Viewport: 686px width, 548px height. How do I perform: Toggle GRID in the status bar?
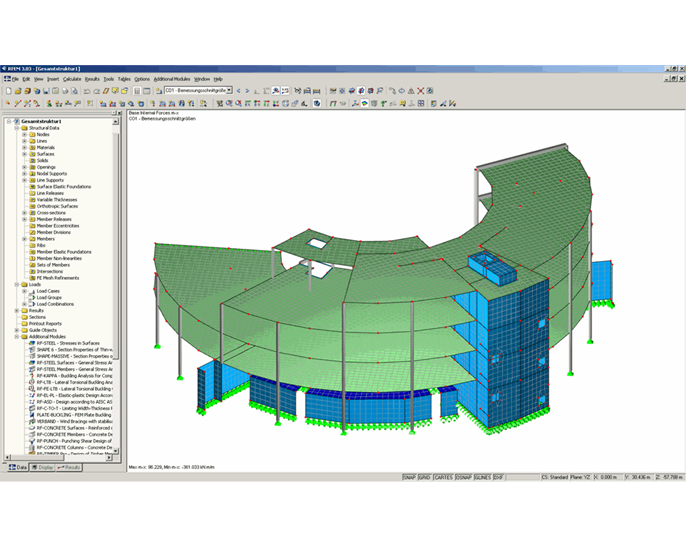point(425,477)
